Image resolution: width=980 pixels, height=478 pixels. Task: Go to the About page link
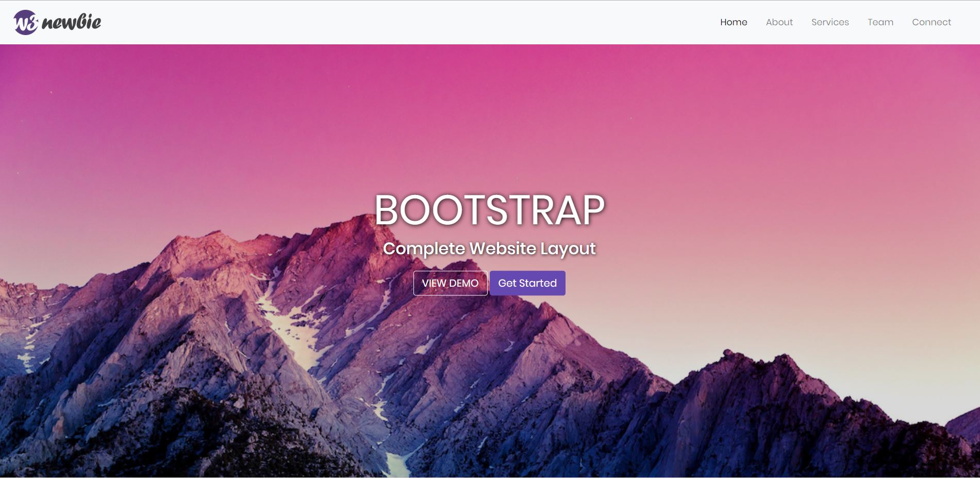point(779,22)
